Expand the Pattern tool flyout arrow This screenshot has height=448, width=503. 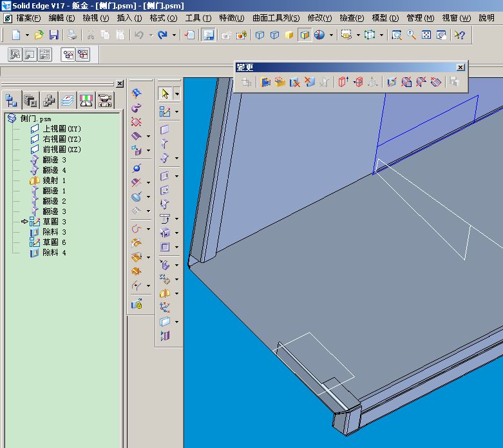tap(176, 279)
